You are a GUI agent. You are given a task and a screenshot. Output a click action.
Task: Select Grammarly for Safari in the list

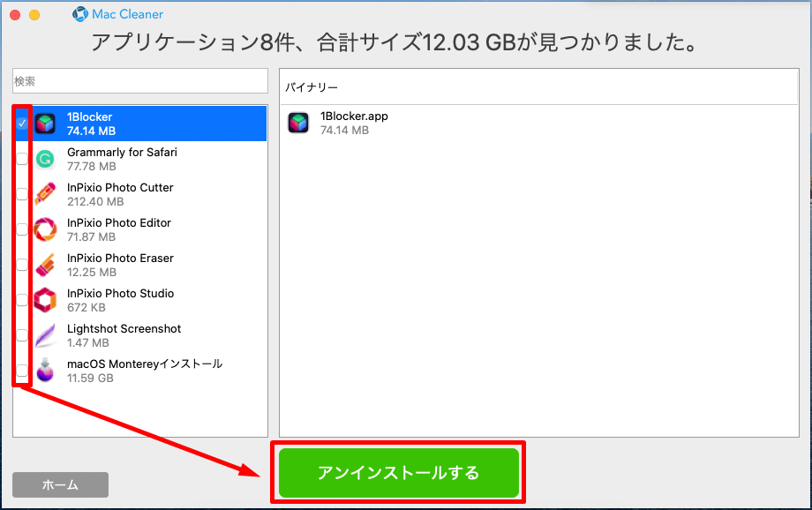click(x=122, y=153)
